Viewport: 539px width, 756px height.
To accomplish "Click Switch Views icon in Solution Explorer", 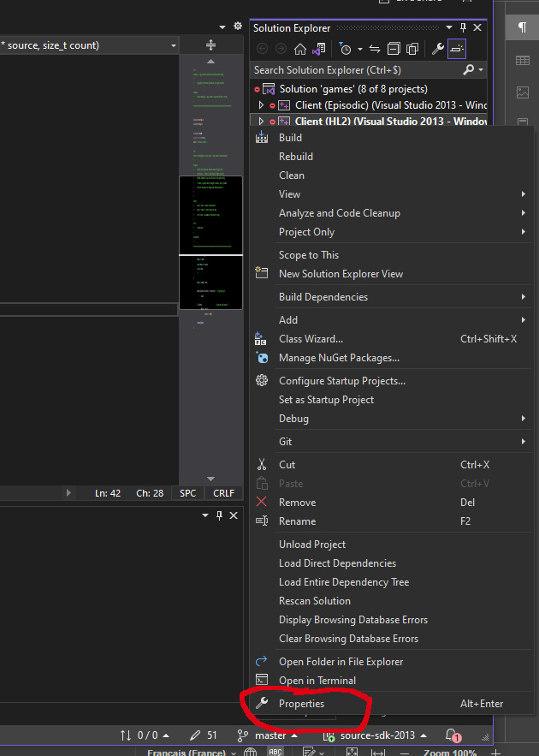I will point(319,50).
